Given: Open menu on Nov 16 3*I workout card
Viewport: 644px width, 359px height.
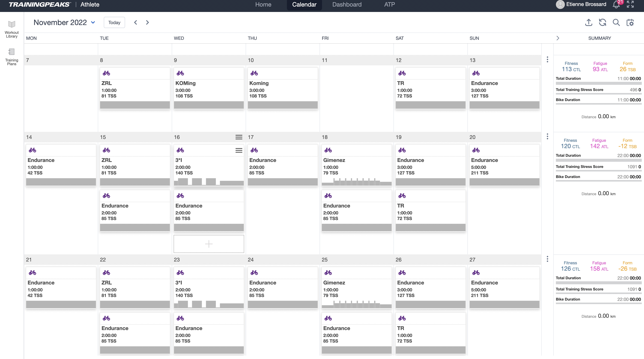Looking at the screenshot, I should click(239, 150).
